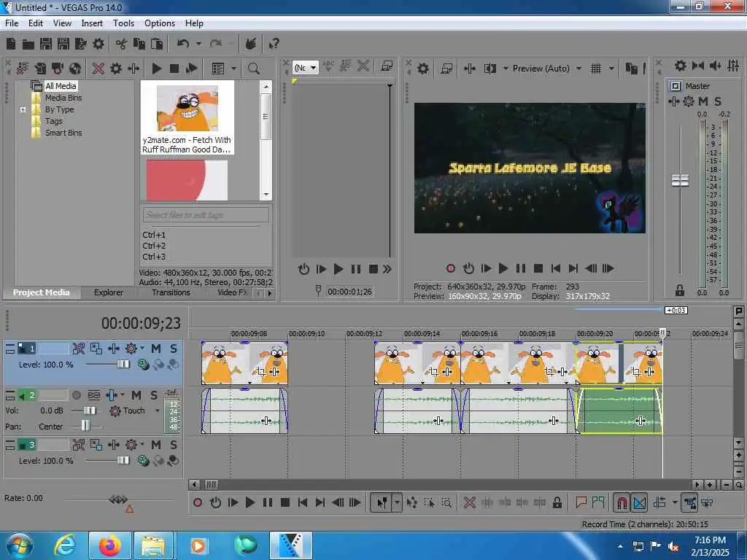Adjust the Master volume fader
The width and height of the screenshot is (747, 560).
point(680,181)
